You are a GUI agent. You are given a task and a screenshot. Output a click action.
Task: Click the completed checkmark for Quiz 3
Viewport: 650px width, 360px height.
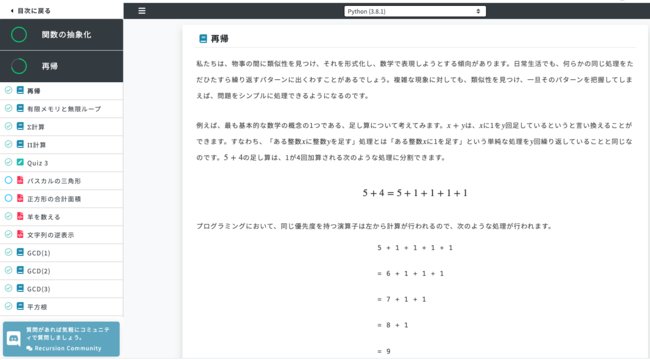[8, 162]
